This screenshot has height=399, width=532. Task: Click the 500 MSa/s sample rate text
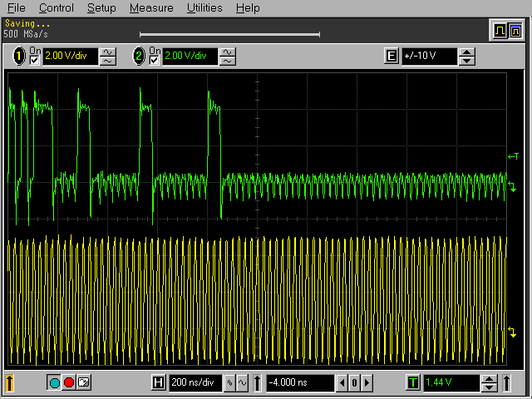pyautogui.click(x=26, y=34)
